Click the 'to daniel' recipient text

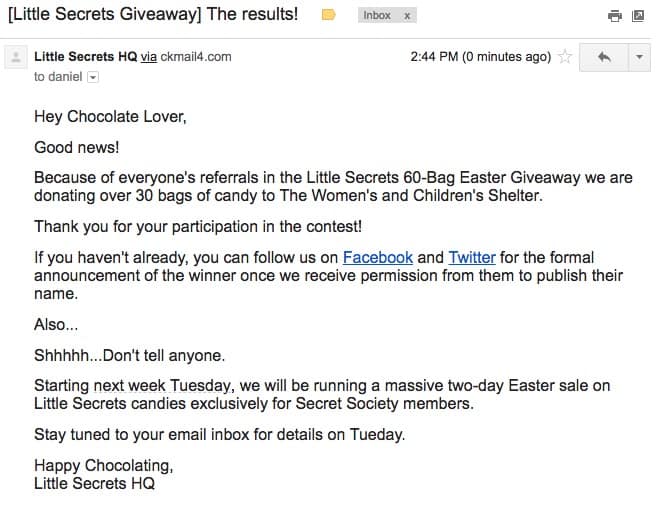tap(58, 77)
